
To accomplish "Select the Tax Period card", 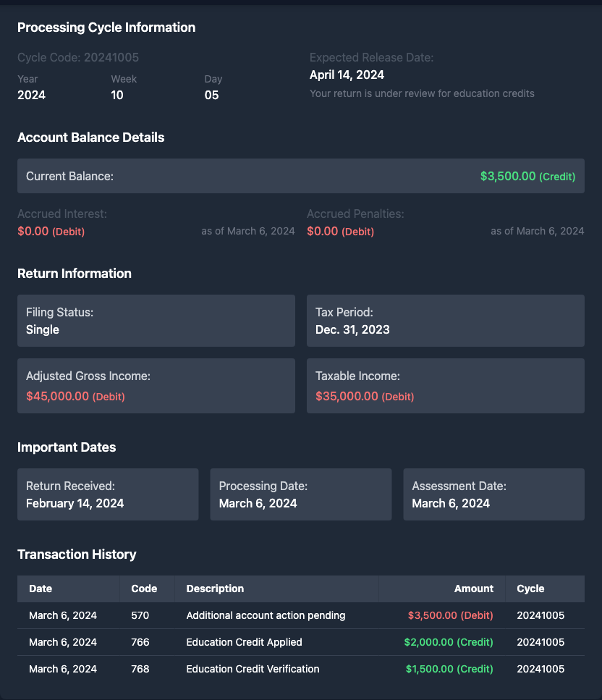I will 445,321.
